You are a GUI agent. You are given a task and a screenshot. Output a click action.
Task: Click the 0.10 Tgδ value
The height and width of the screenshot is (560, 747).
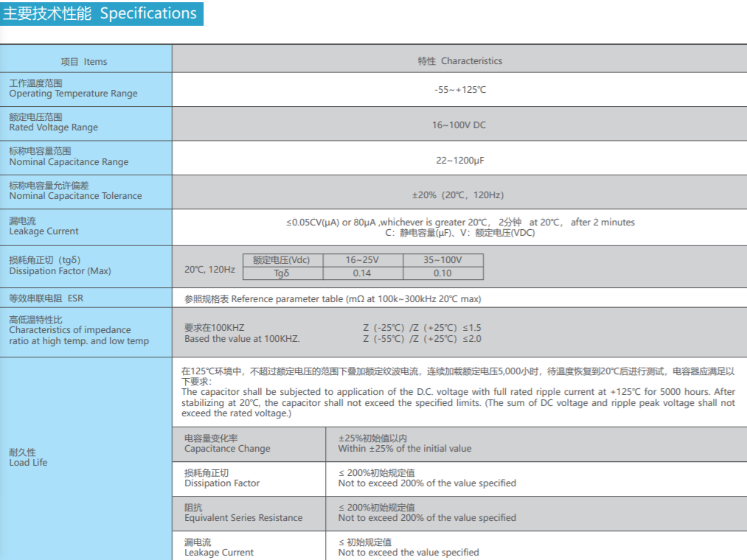coord(442,273)
